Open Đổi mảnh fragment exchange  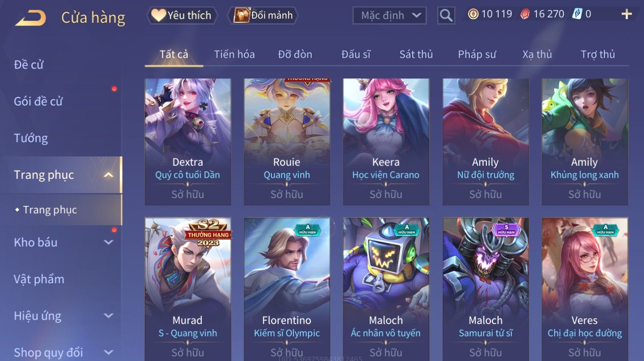(263, 15)
